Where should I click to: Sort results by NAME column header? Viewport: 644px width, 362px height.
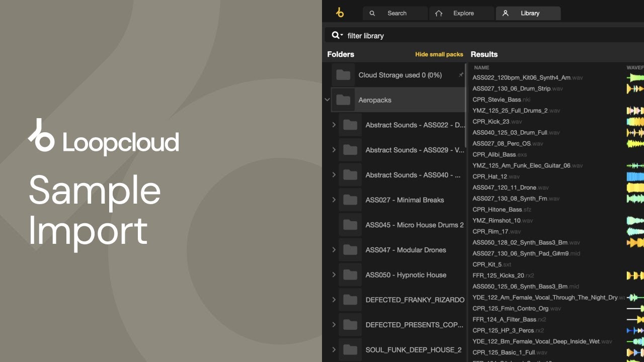[481, 67]
